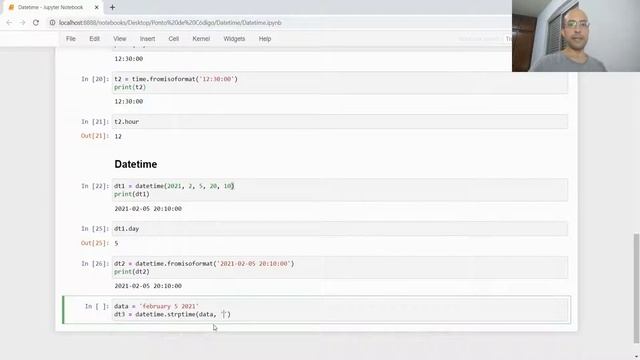Click output 2021-02-05 20:10:00 below cell 22

pyautogui.click(x=148, y=209)
